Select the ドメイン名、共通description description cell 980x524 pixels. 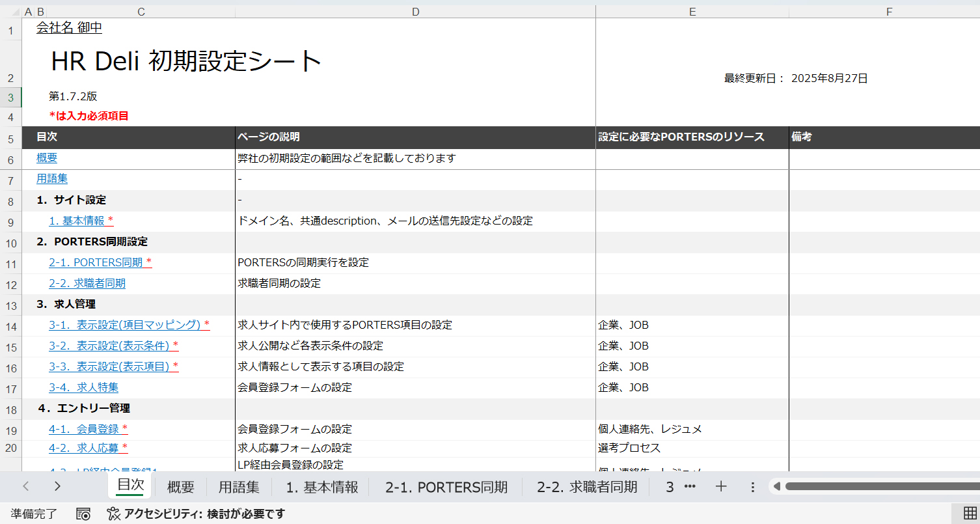[x=416, y=221]
